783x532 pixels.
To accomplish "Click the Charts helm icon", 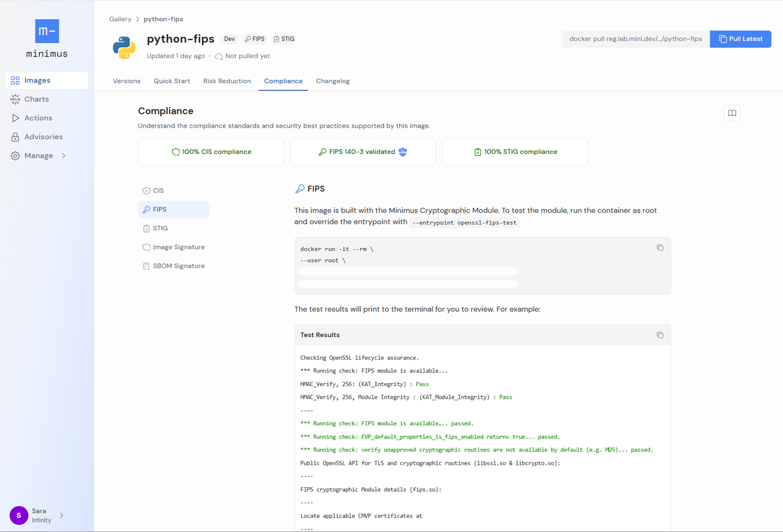I will (x=15, y=99).
